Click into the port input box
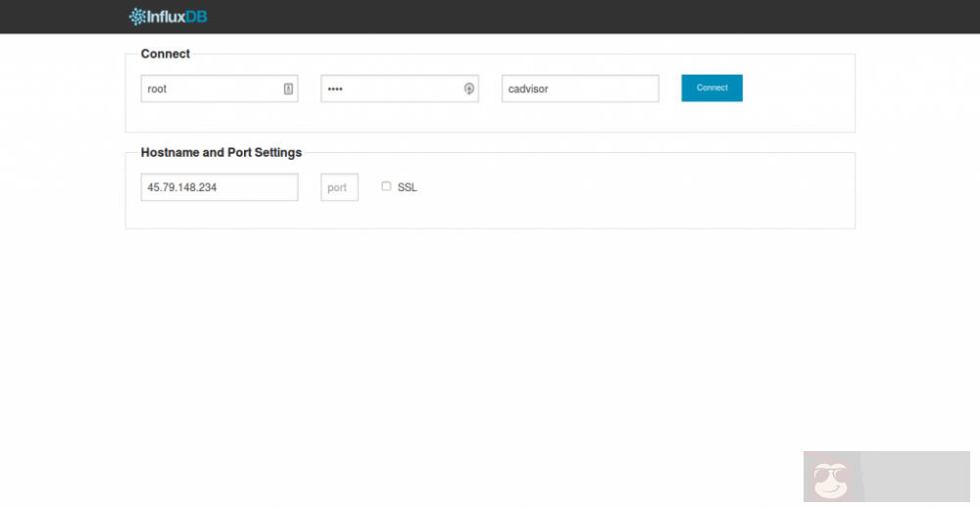The height and width of the screenshot is (507, 980). [x=339, y=187]
